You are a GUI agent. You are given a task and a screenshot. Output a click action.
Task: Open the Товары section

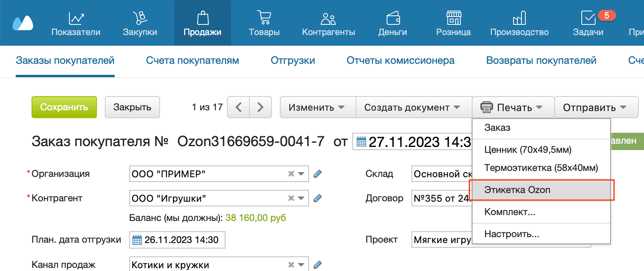pyautogui.click(x=264, y=24)
